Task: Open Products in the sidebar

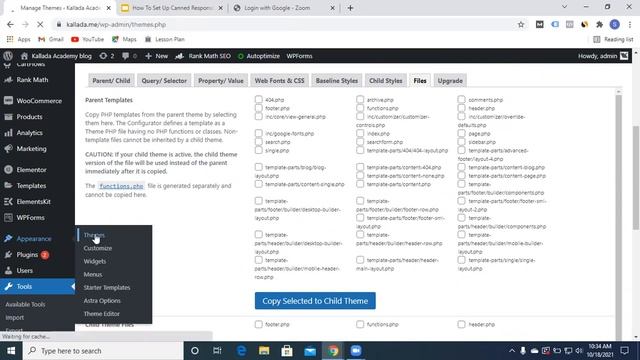Action: pos(29,117)
